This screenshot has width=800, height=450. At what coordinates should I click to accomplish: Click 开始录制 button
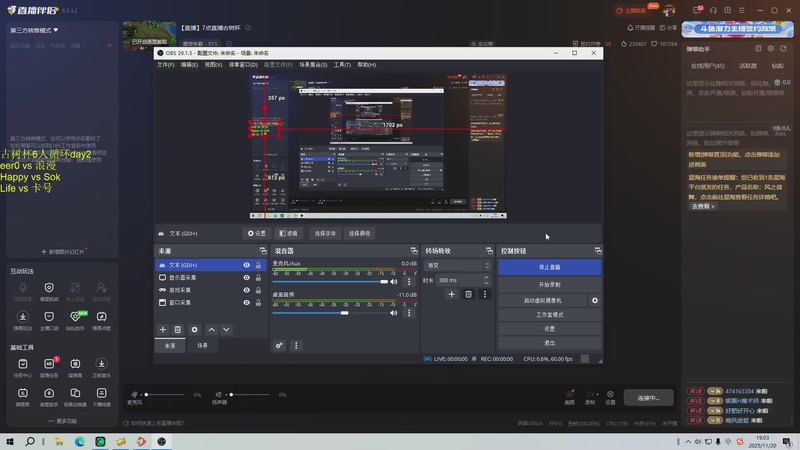pyautogui.click(x=549, y=285)
